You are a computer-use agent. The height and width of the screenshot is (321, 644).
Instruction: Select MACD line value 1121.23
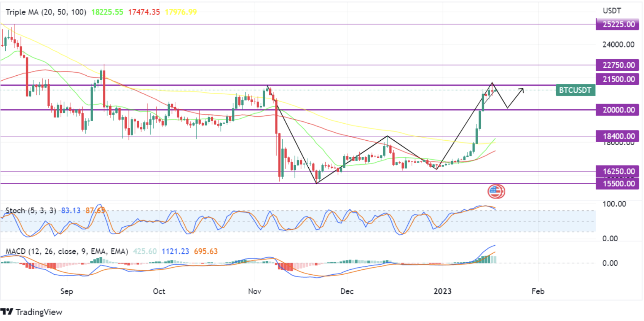(175, 251)
